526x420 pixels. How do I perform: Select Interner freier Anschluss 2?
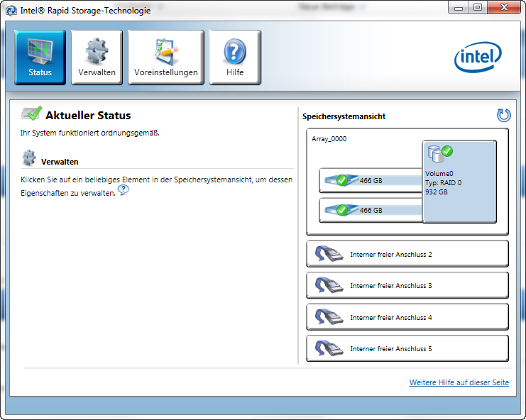[x=407, y=254]
